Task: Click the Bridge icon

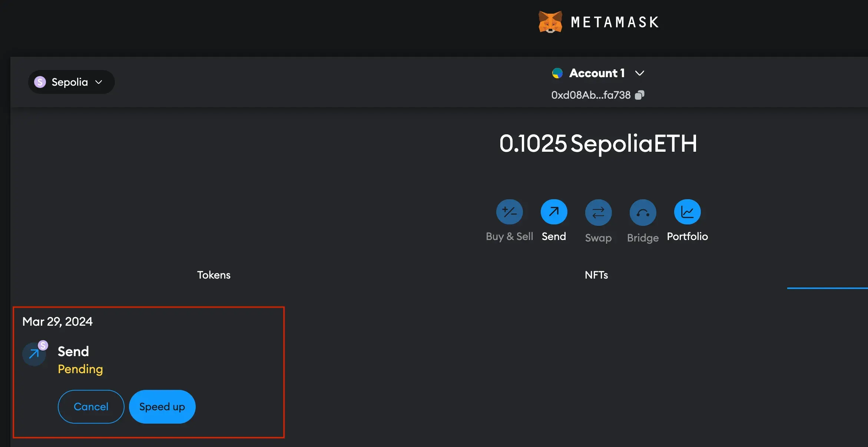Action: point(643,213)
